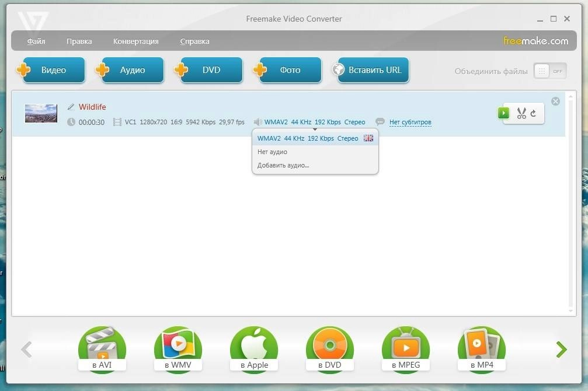Toggle the Объединить файлы switch
The image size is (588, 391).
[x=549, y=71]
